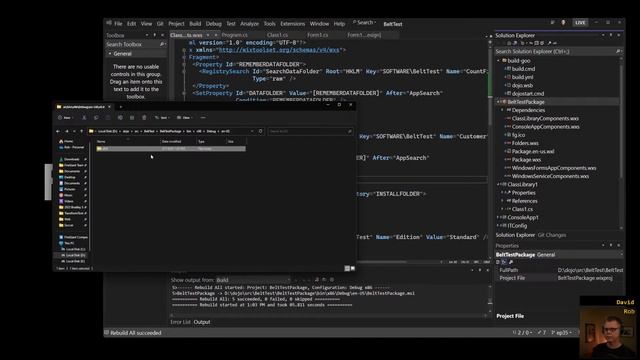Collapse the BeltTestPackage project node

[498, 102]
